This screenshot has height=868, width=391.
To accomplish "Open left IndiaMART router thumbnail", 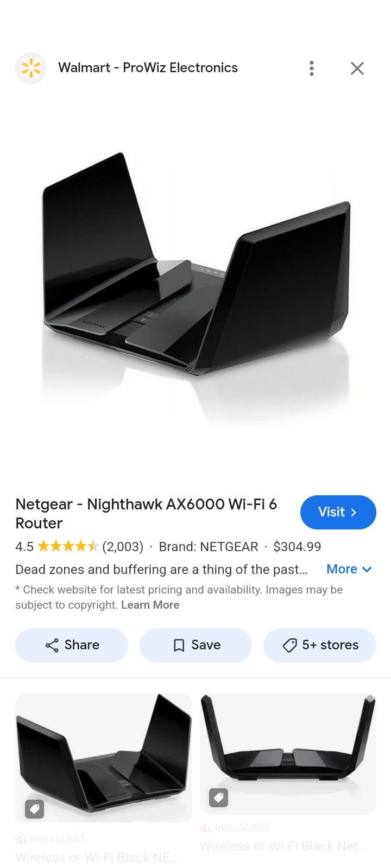I will tap(104, 758).
